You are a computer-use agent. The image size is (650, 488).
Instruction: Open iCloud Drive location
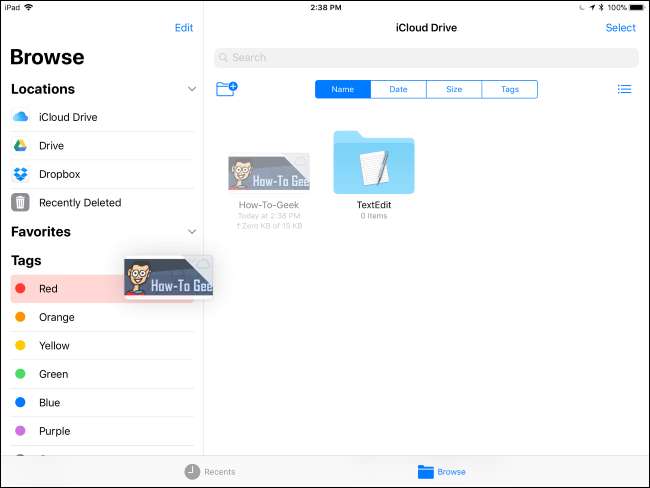click(x=68, y=117)
